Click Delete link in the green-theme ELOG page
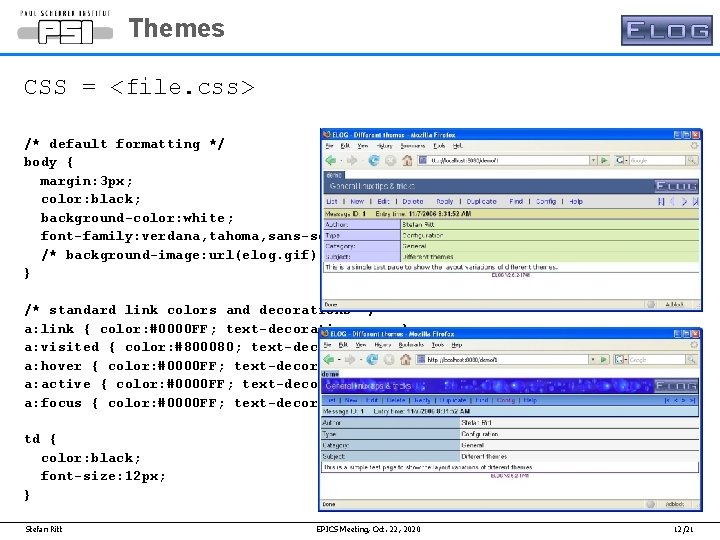Screen dimensions: 720x540 413,202
